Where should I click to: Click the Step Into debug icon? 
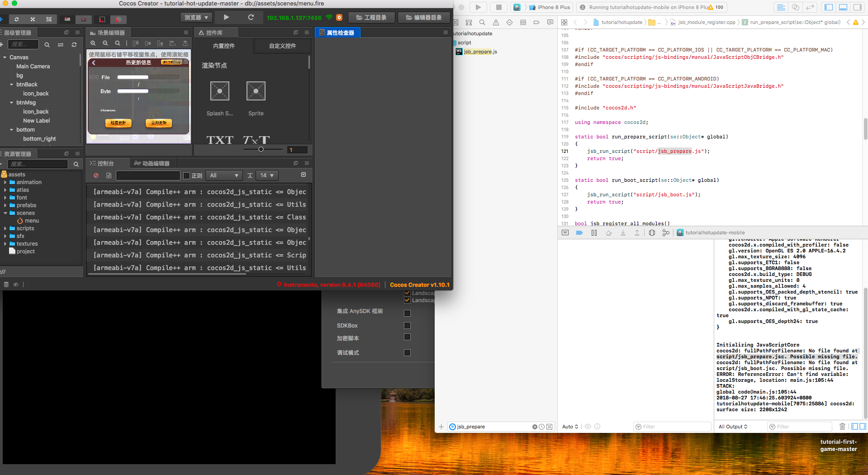point(623,233)
